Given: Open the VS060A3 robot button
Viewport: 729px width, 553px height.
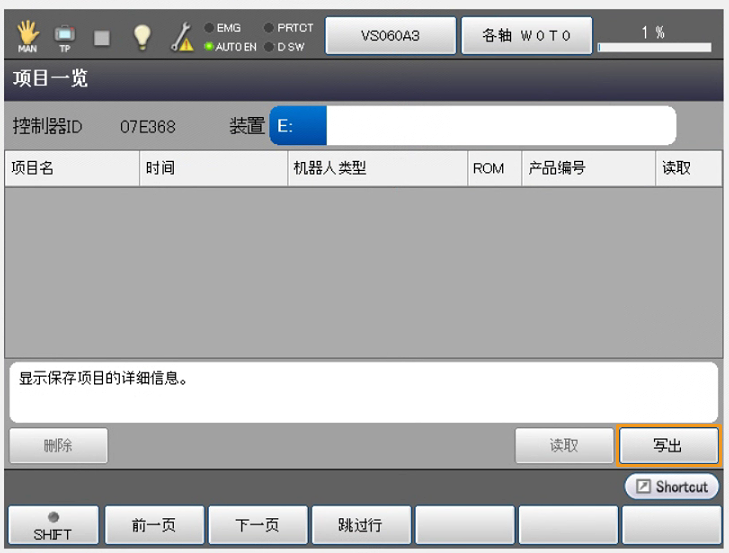Looking at the screenshot, I should pos(391,36).
